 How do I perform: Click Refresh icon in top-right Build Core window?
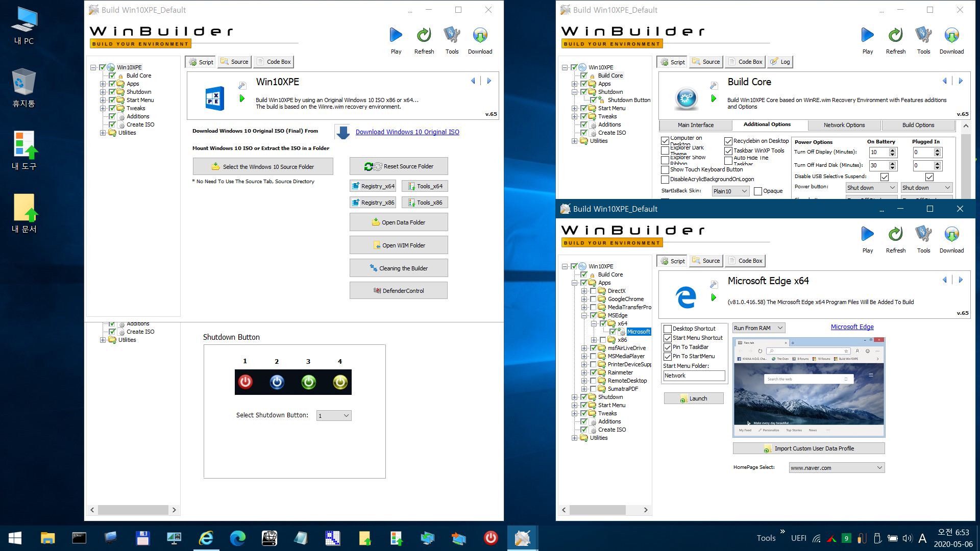pyautogui.click(x=895, y=35)
